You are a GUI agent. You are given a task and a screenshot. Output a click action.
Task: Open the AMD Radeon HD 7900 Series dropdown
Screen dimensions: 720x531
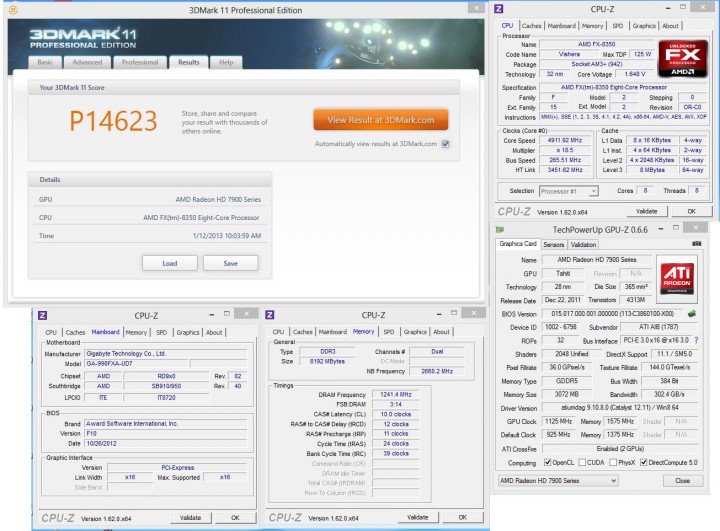click(558, 480)
